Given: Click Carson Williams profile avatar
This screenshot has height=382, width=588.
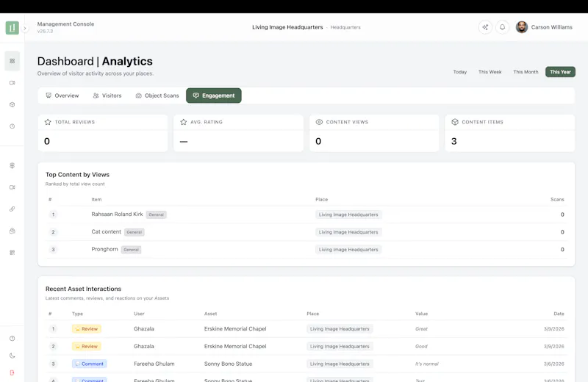Looking at the screenshot, I should coord(522,27).
